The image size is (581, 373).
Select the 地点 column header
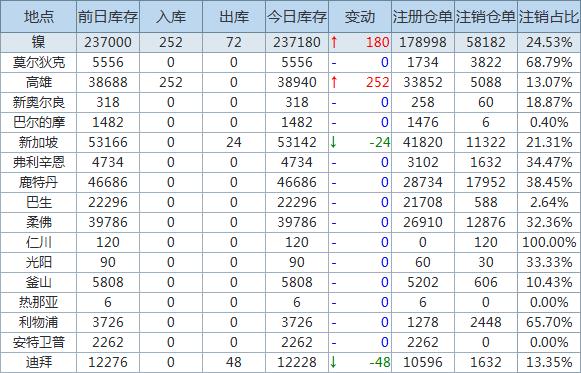(x=39, y=16)
